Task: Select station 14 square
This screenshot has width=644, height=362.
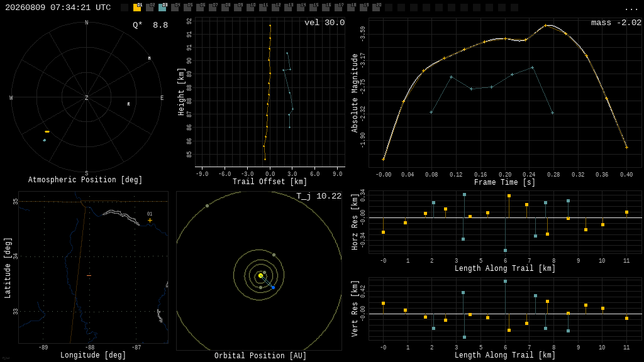Action: 301,8
